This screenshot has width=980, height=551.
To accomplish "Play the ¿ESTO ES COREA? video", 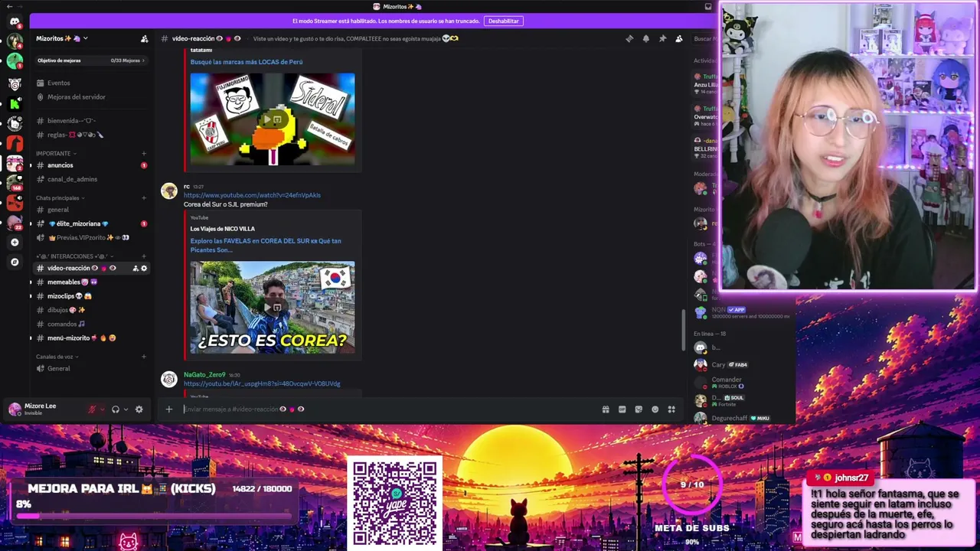I will (x=267, y=308).
